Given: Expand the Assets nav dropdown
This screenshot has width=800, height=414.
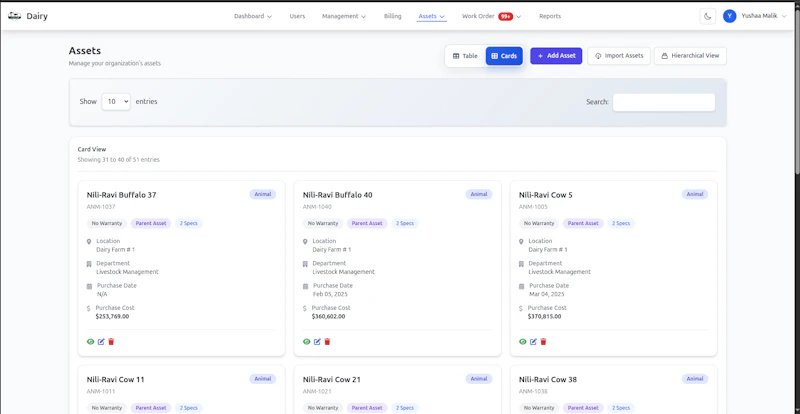Looking at the screenshot, I should 432,16.
